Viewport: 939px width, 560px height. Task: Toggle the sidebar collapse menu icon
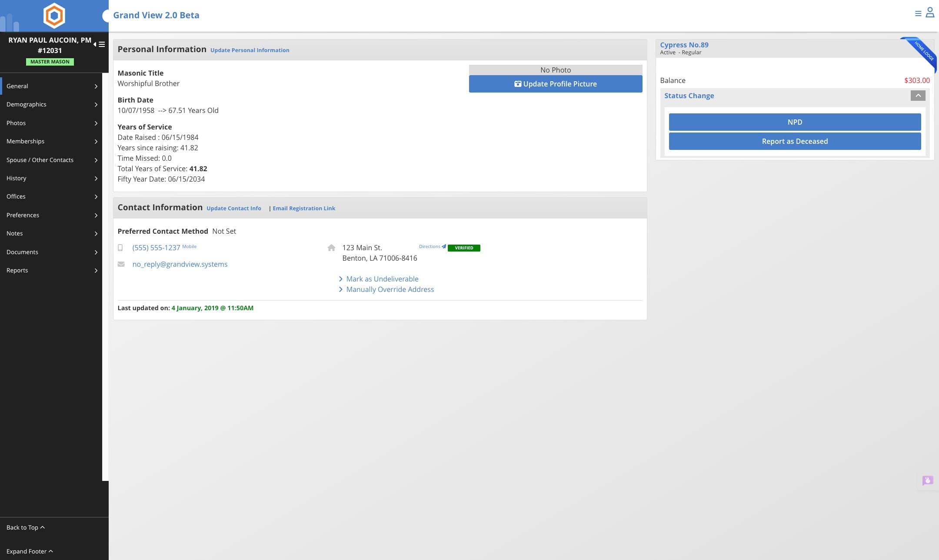pos(100,44)
